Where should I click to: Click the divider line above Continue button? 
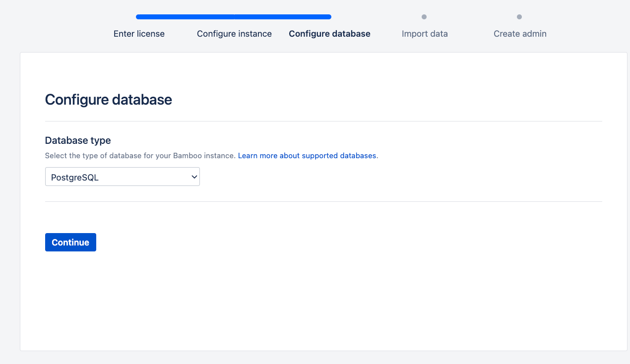tap(323, 201)
